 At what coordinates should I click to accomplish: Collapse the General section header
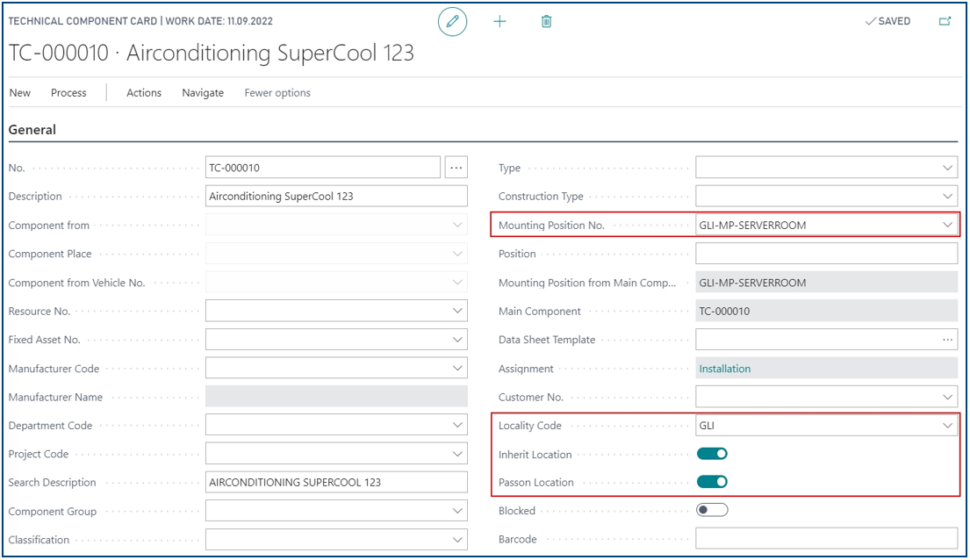click(32, 130)
